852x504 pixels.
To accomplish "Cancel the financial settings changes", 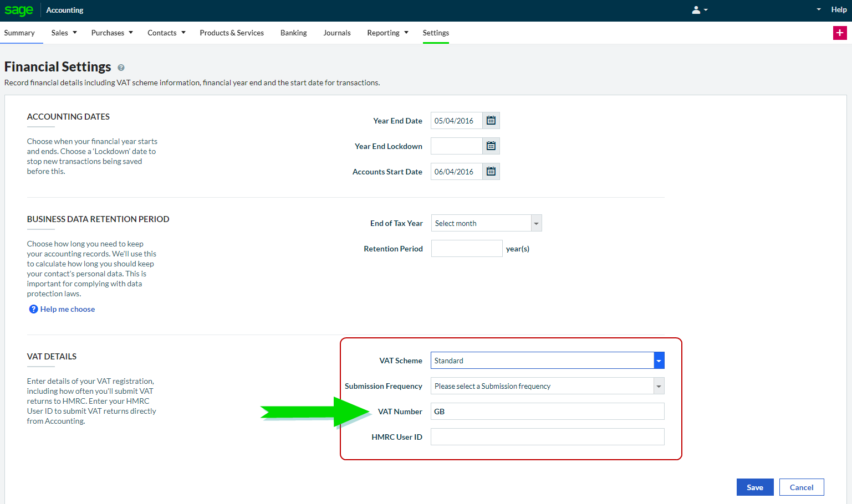I will point(801,487).
